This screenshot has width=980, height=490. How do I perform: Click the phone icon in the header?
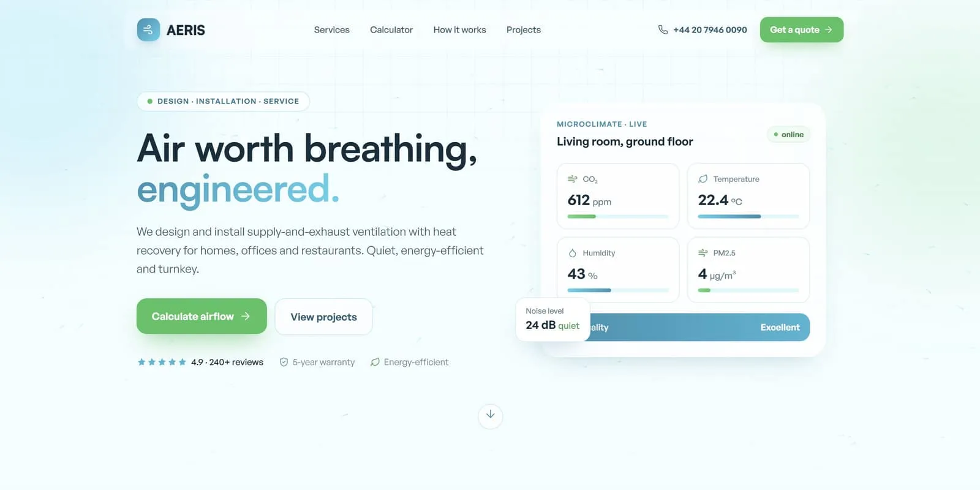(x=663, y=29)
